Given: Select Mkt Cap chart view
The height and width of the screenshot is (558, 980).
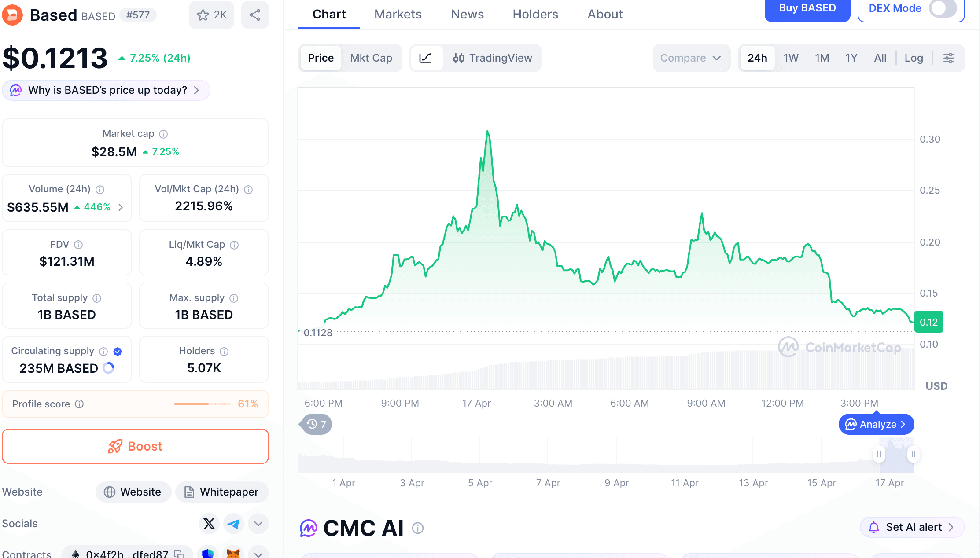Looking at the screenshot, I should pos(371,58).
